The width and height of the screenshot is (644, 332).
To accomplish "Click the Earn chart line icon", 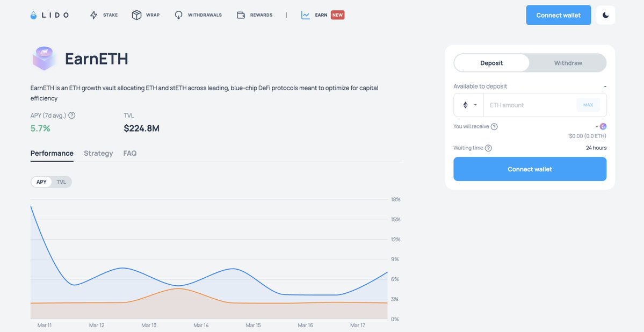I will pos(306,15).
